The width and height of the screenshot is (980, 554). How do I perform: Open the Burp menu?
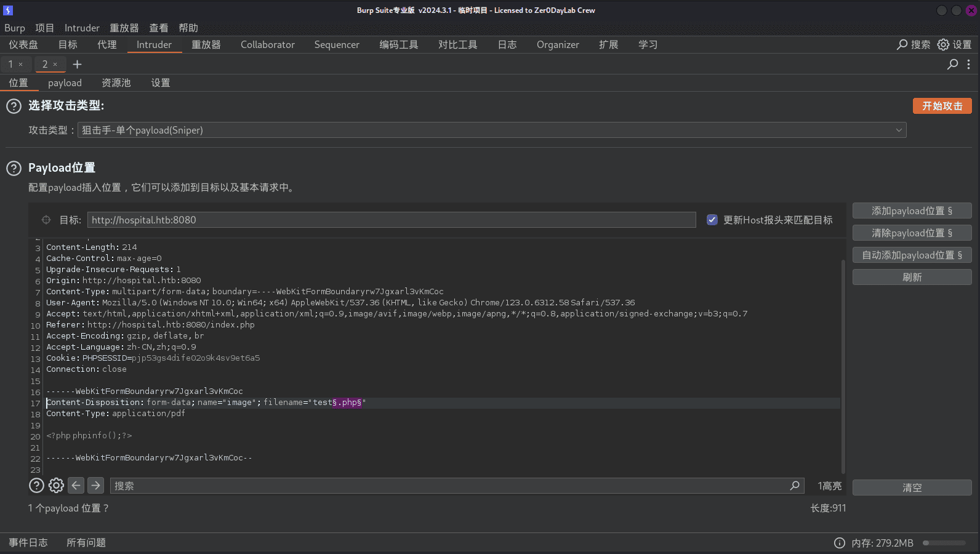(15, 28)
